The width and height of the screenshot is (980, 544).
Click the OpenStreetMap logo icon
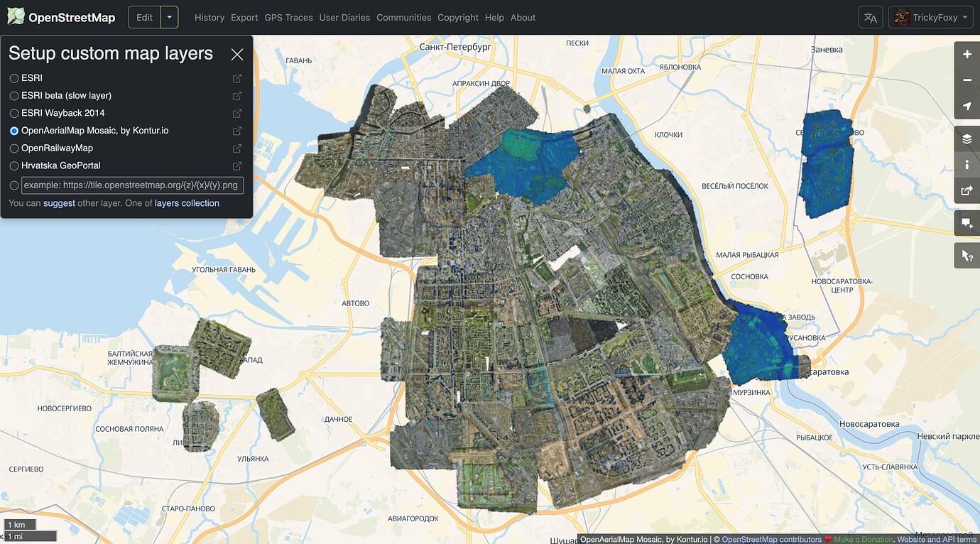tap(16, 17)
